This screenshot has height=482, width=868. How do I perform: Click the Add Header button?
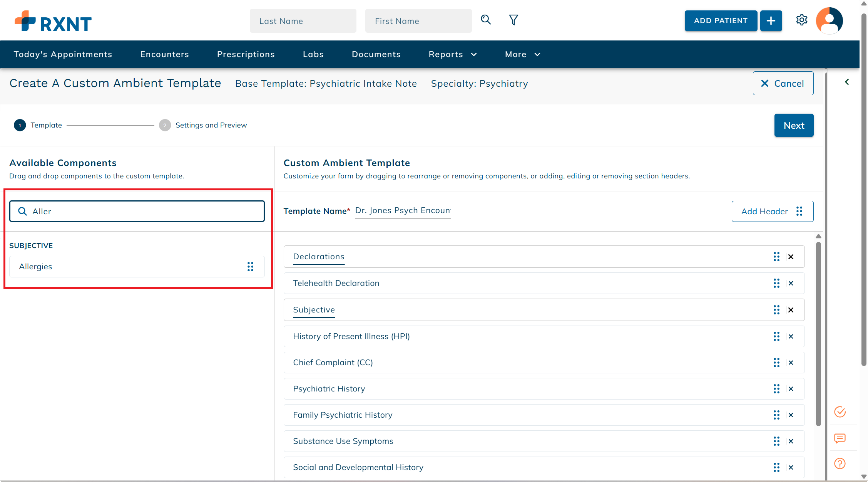coord(772,212)
